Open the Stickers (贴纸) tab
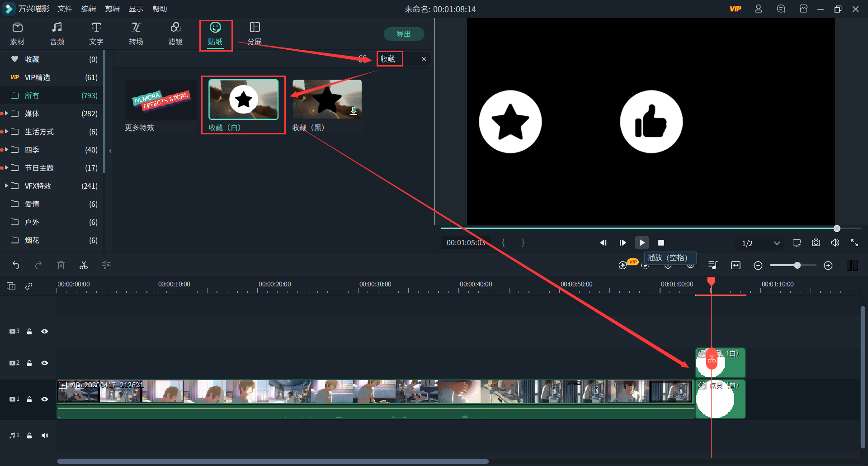The height and width of the screenshot is (466, 868). tap(215, 34)
